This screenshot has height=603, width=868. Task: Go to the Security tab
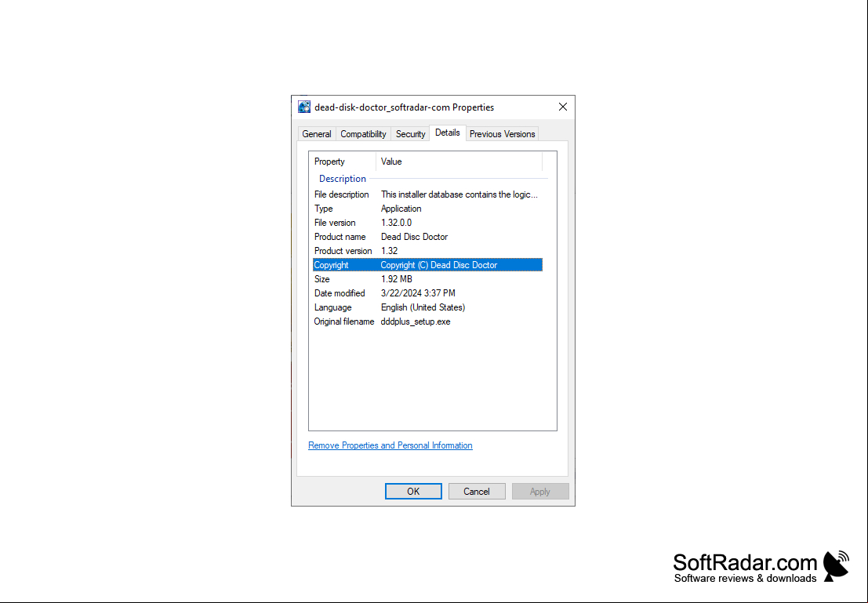(x=410, y=134)
